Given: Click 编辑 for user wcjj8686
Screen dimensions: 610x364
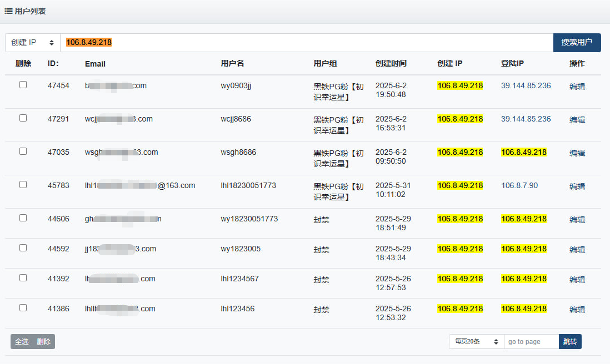Looking at the screenshot, I should click(577, 120).
